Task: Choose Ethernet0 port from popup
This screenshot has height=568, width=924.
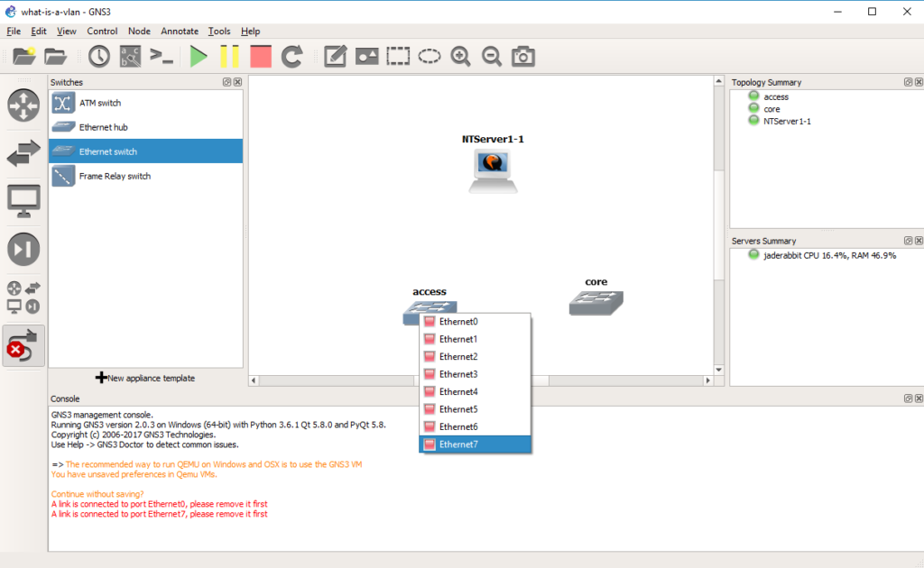Action: click(x=475, y=321)
